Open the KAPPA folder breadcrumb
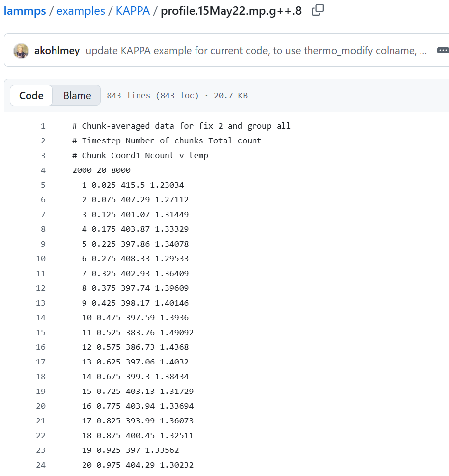 coord(133,11)
